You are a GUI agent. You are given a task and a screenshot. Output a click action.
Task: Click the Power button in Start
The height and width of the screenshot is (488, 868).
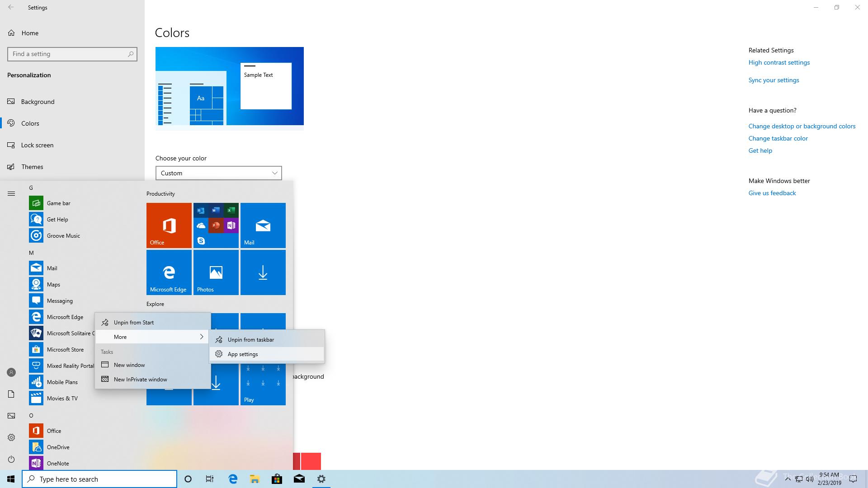click(11, 459)
